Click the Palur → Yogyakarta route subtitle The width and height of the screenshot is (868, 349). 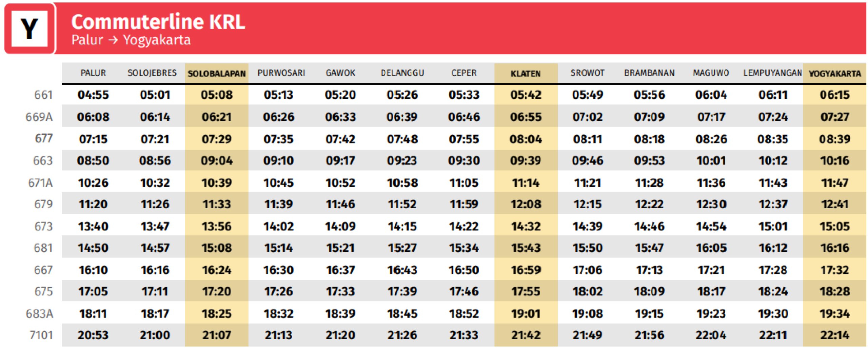pyautogui.click(x=131, y=40)
